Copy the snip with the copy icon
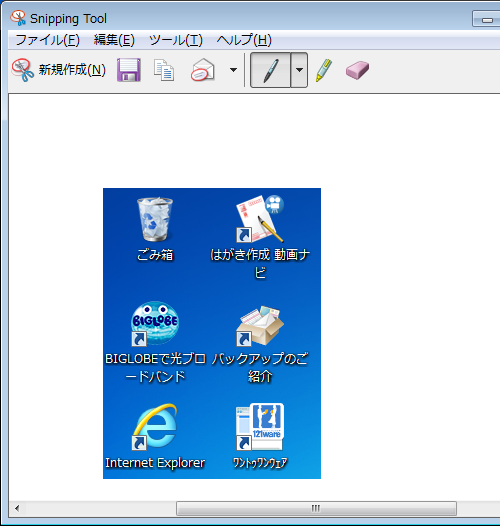Viewport: 500px width, 526px height. click(x=164, y=70)
